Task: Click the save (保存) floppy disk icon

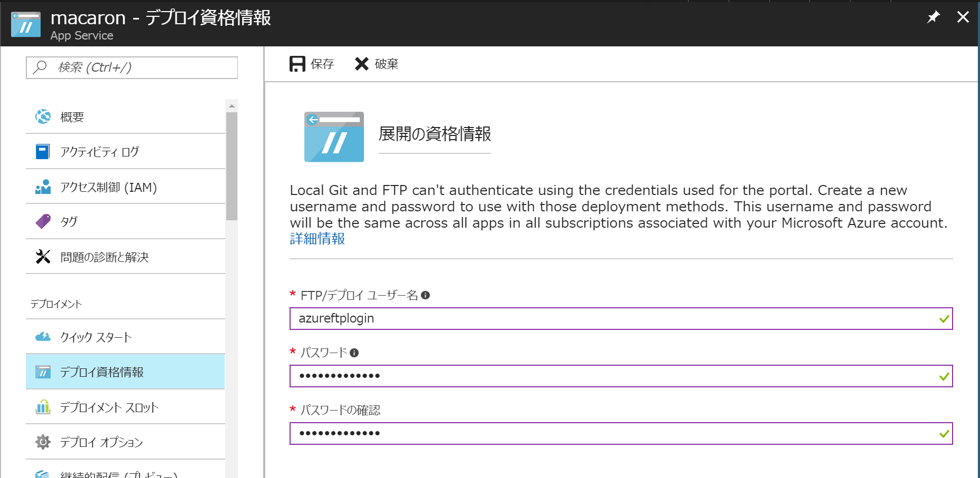Action: coord(297,64)
